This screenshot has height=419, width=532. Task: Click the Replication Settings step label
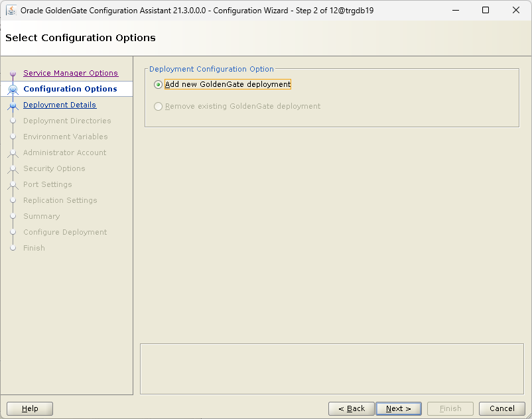coord(60,200)
